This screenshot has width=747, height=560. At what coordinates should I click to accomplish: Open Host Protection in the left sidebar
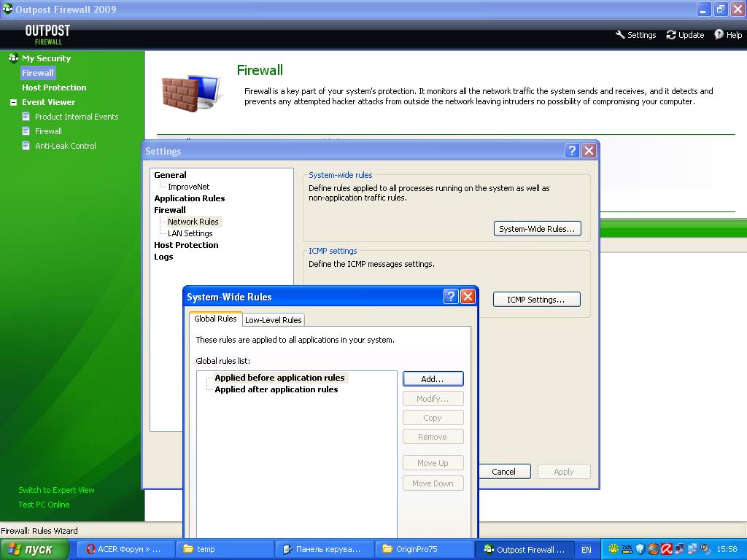tap(54, 87)
